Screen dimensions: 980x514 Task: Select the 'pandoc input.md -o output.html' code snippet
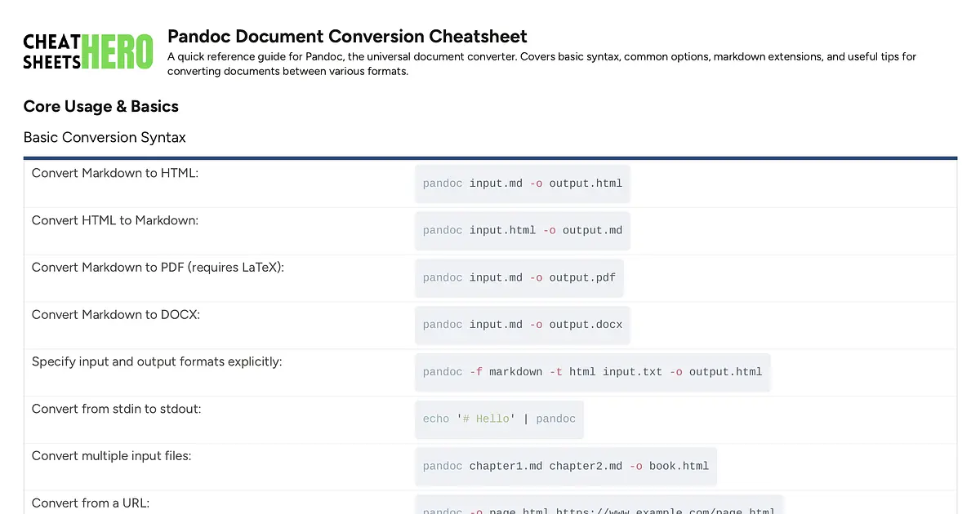point(522,183)
